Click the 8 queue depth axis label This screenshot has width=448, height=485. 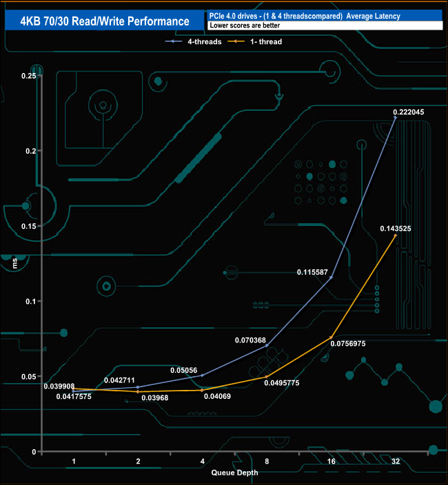point(267,461)
